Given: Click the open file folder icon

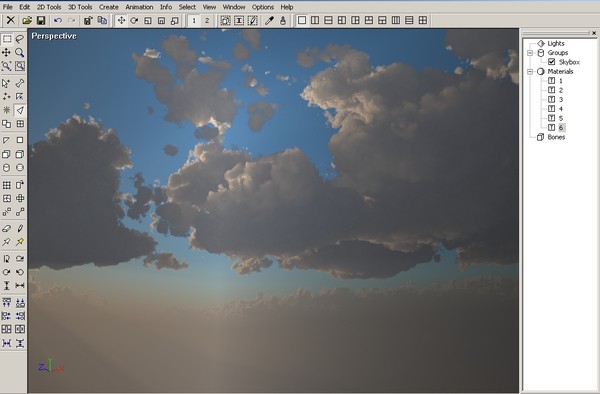Looking at the screenshot, I should (27, 20).
